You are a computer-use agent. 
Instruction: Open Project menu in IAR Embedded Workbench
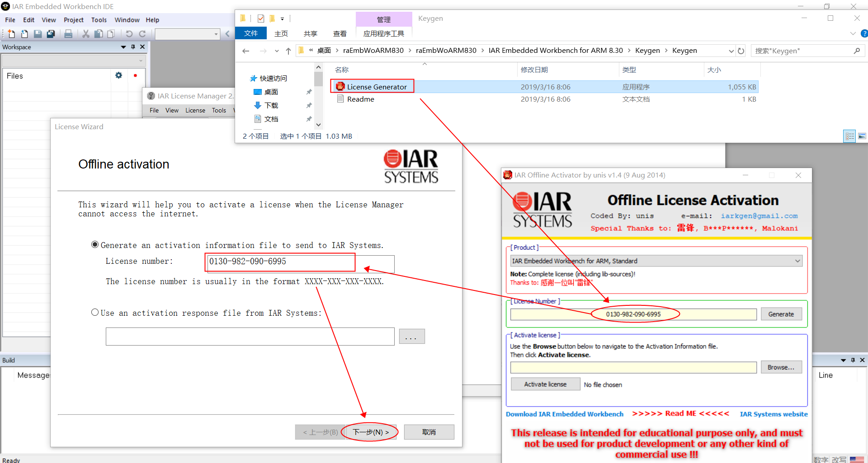click(73, 20)
